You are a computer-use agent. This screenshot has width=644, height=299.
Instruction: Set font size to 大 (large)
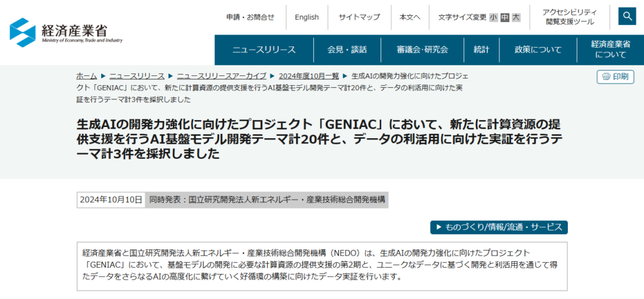pos(516,18)
